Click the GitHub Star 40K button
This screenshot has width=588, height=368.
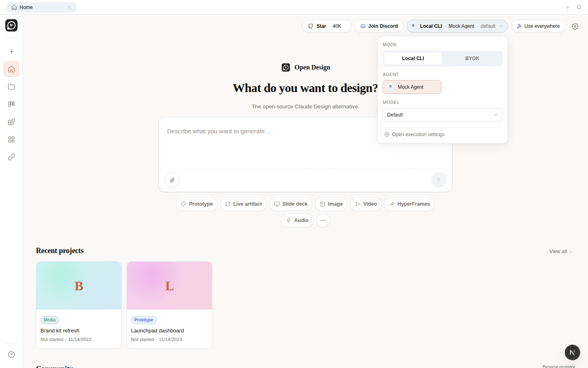pos(327,26)
